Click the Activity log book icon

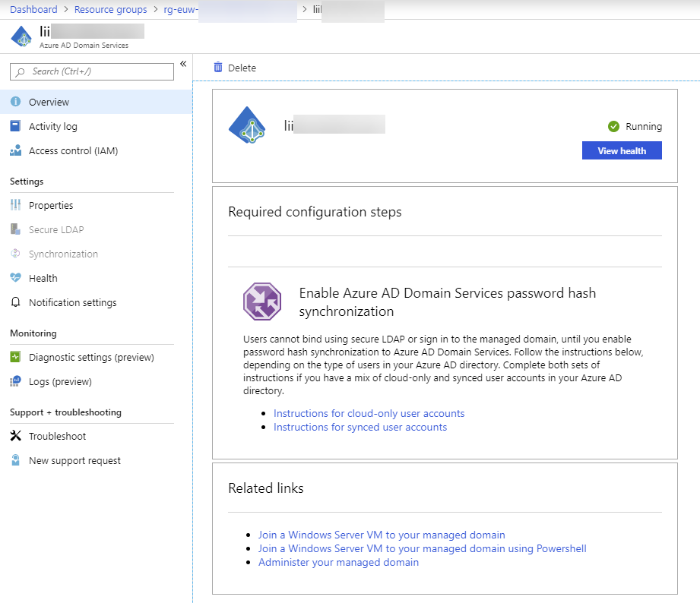click(16, 126)
